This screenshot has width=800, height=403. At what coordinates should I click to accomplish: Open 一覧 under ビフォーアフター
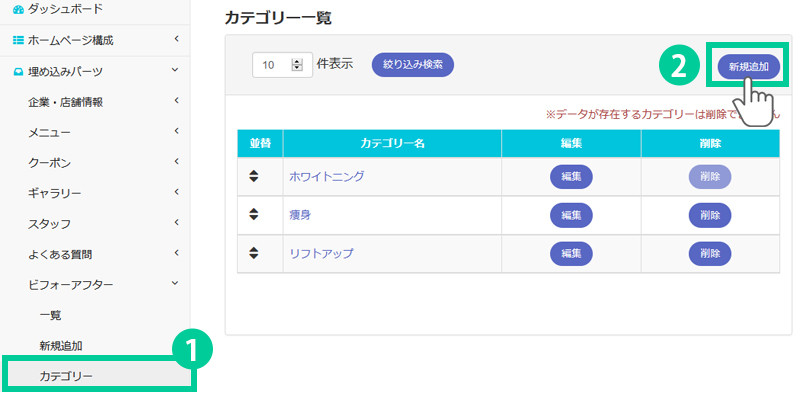[x=50, y=315]
